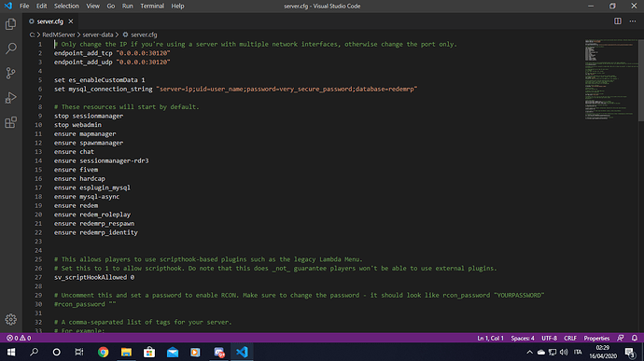Open notifications bell in status bar
This screenshot has height=361, width=644.
point(634,338)
